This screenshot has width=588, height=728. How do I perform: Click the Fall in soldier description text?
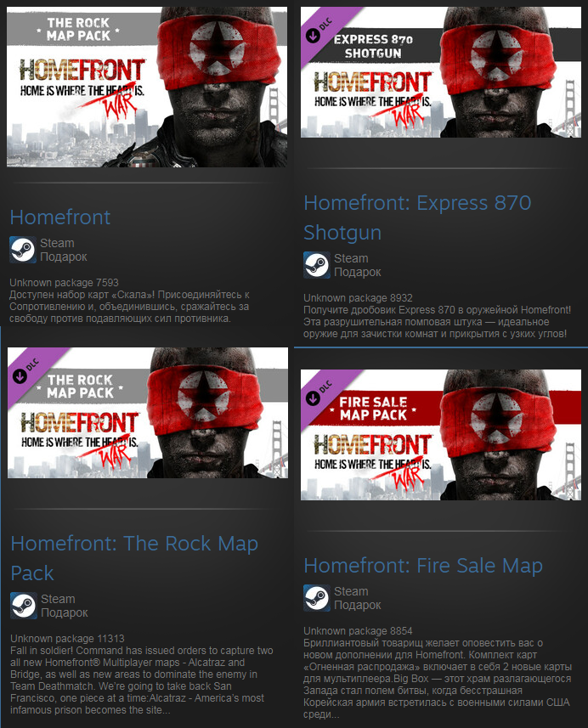[x=142, y=680]
